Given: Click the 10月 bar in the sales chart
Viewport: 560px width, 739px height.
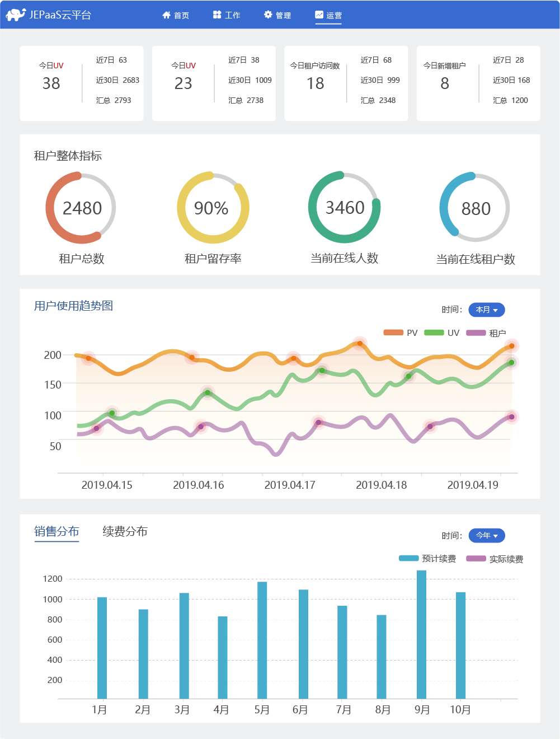Looking at the screenshot, I should [x=460, y=646].
